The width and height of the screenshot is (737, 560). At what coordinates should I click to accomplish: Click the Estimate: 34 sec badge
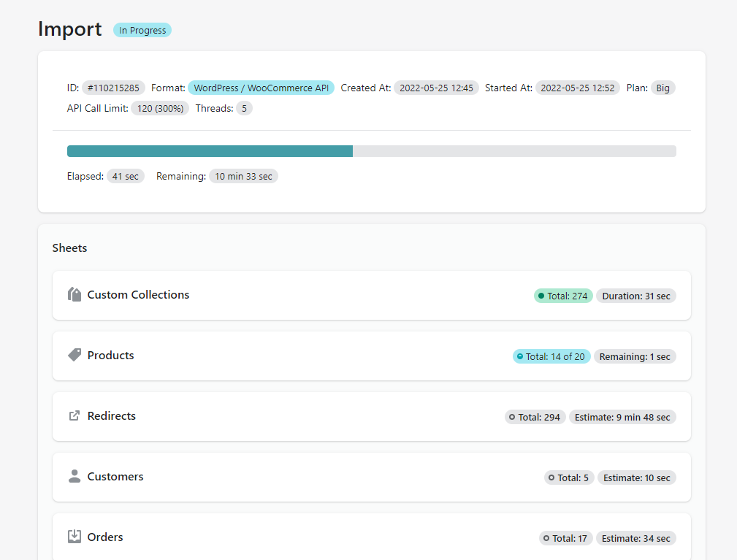point(636,538)
